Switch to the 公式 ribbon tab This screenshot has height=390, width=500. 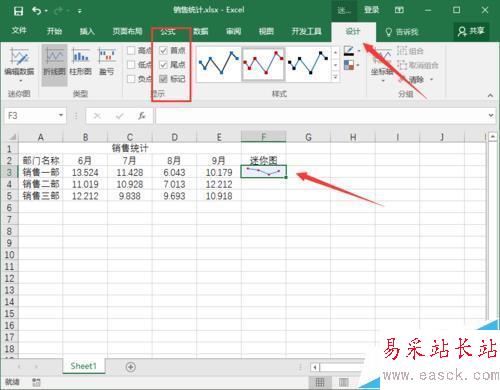[x=168, y=32]
